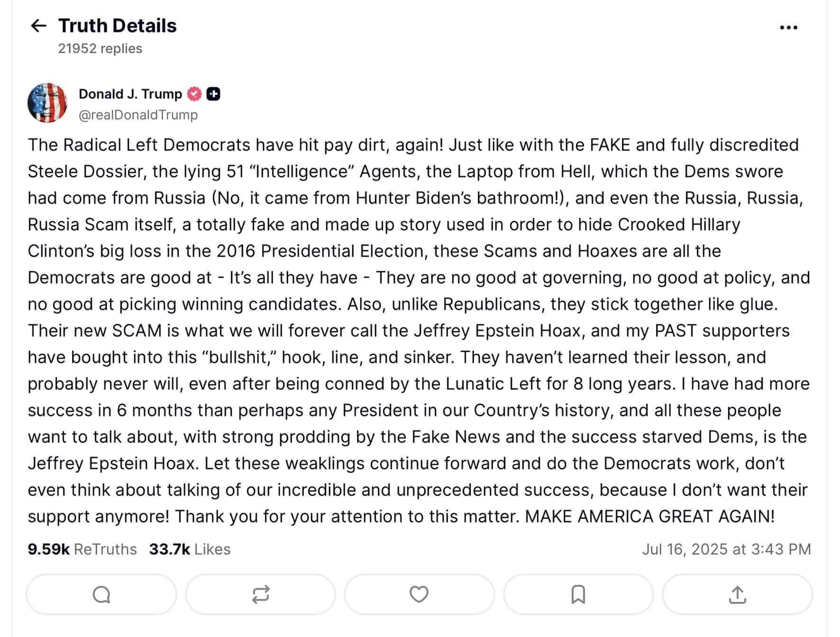The height and width of the screenshot is (637, 840).
Task: Click the MAKE AMERICA GREAT AGAIN! text
Action: [x=650, y=516]
